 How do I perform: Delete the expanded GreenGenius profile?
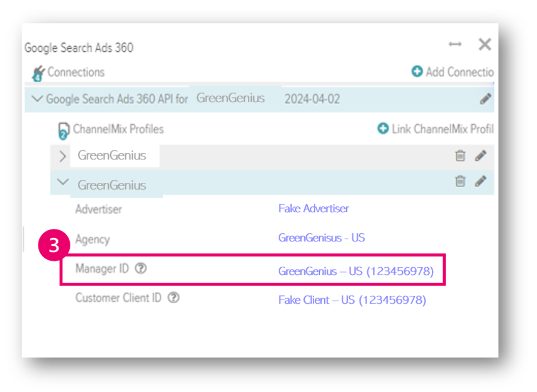(x=460, y=181)
